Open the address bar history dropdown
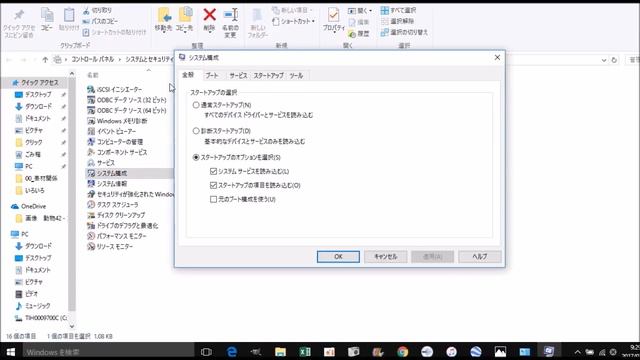 pos(604,60)
